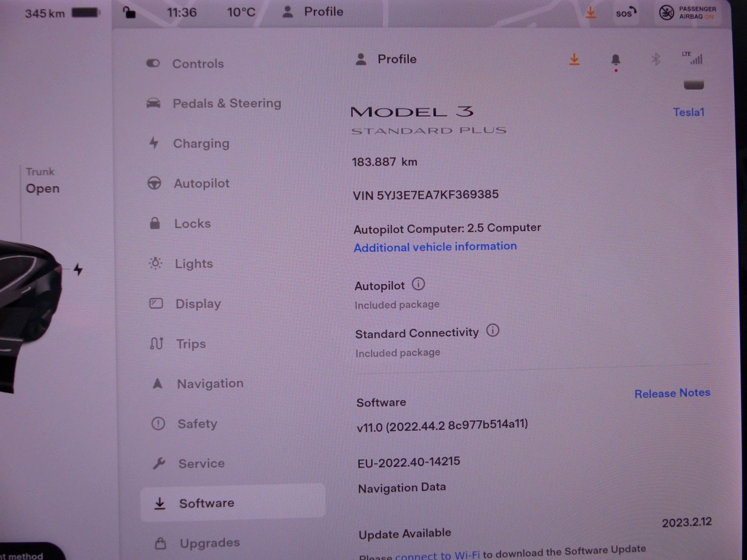Click Additional vehicle information link

click(435, 246)
